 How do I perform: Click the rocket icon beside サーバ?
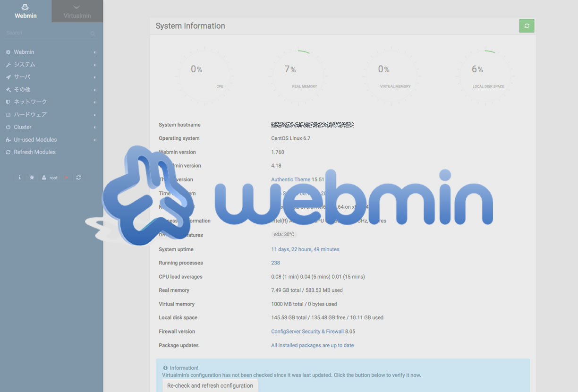click(8, 77)
